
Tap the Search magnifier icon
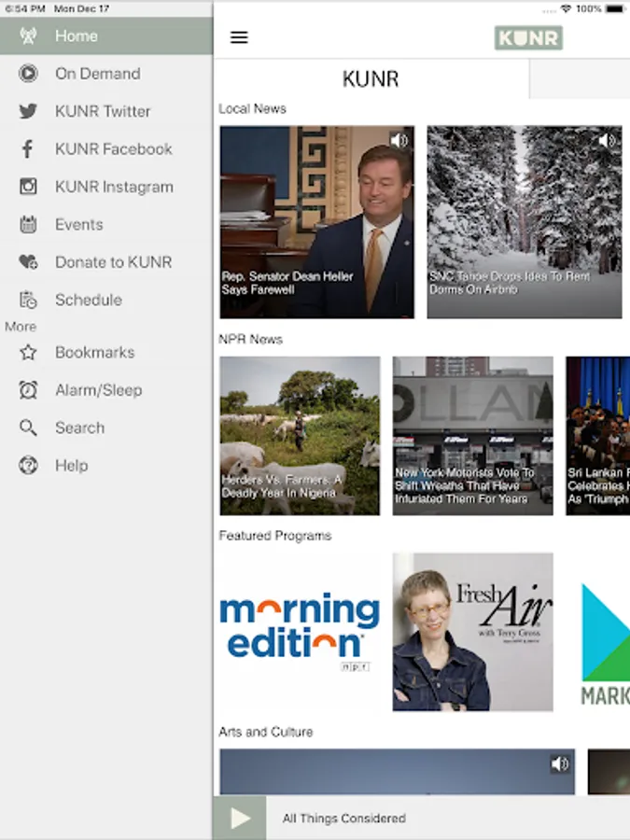pyautogui.click(x=28, y=428)
